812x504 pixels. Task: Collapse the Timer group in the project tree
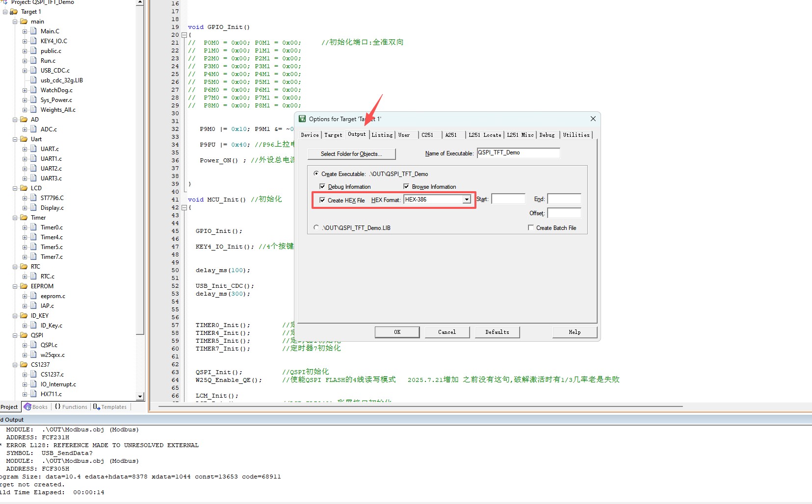pos(15,218)
